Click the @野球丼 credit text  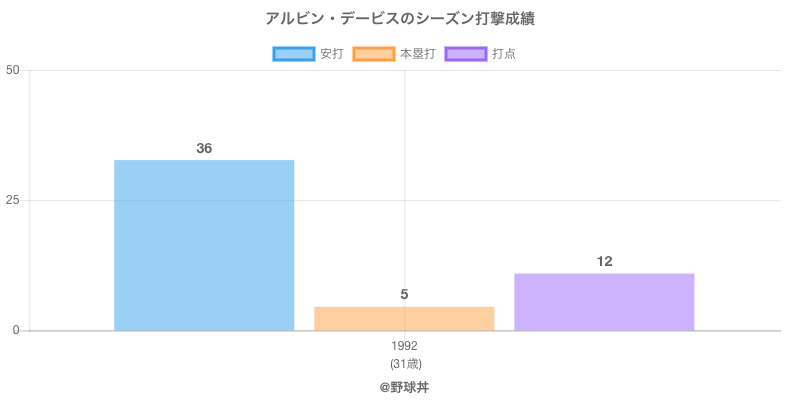404,386
